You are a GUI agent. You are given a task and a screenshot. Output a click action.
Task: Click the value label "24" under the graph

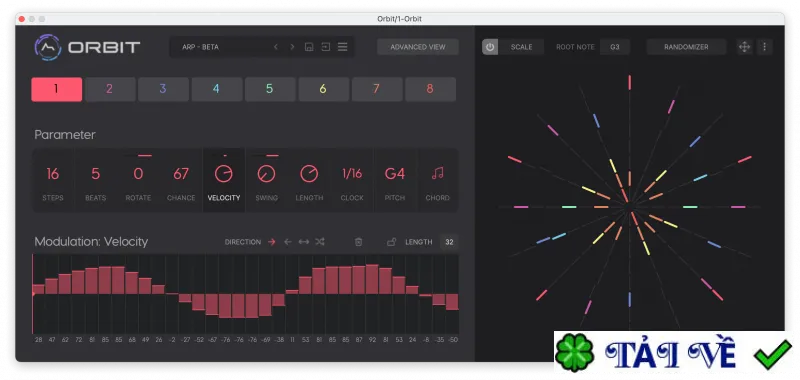412,340
